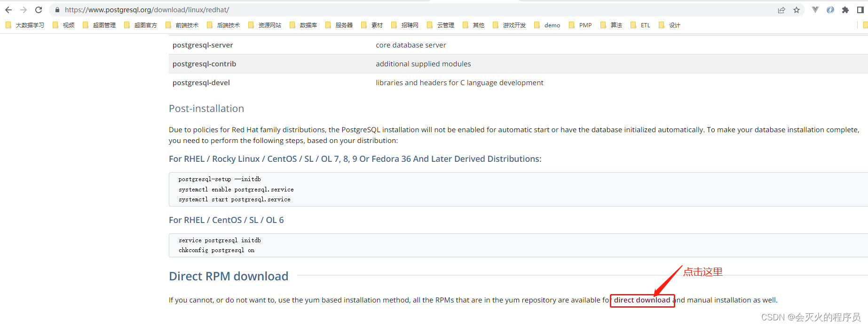Click the Direct RPM download heading
The image size is (868, 326).
tap(229, 276)
